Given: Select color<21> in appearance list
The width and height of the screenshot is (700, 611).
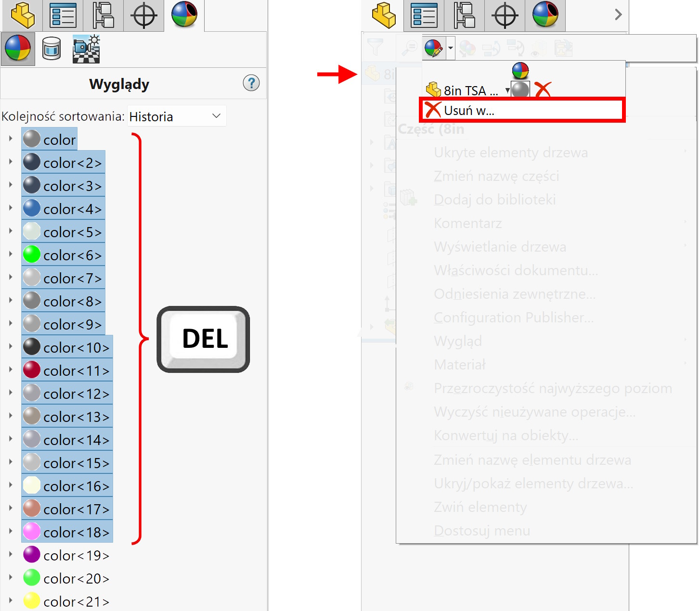Looking at the screenshot, I should pos(76,601).
